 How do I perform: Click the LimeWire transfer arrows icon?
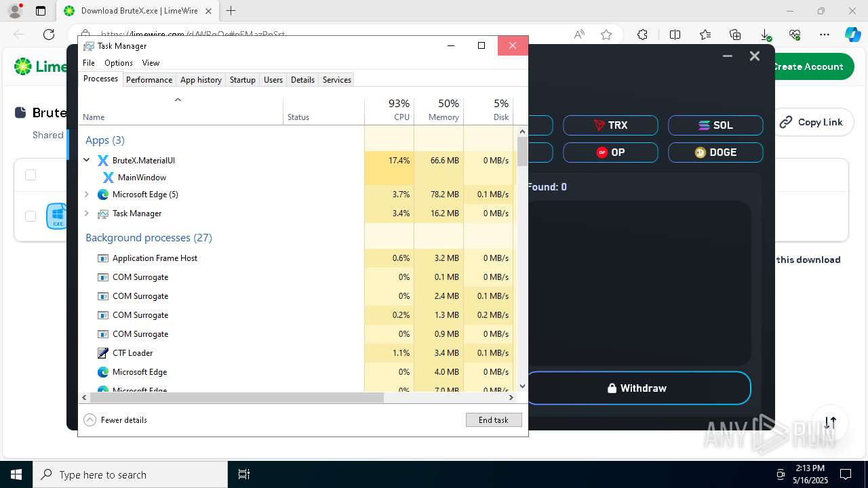tap(831, 422)
